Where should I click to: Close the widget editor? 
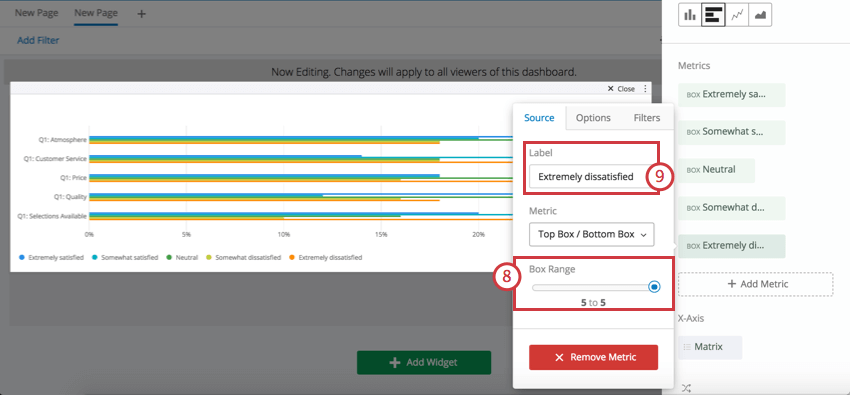621,89
